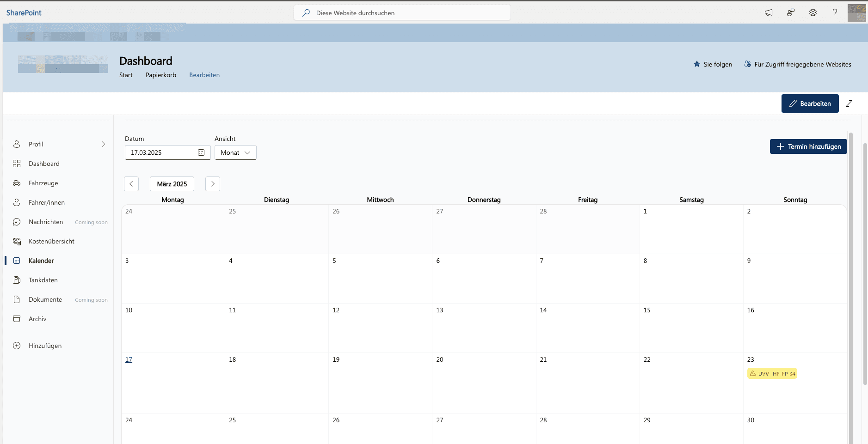This screenshot has height=444, width=868.
Task: Open the date picker for the Datum field
Action: tap(202, 152)
